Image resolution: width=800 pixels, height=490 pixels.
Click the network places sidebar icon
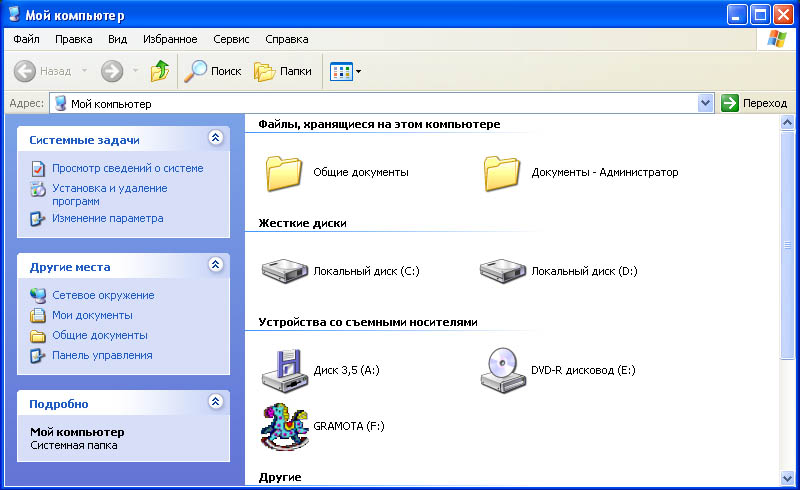coord(38,295)
